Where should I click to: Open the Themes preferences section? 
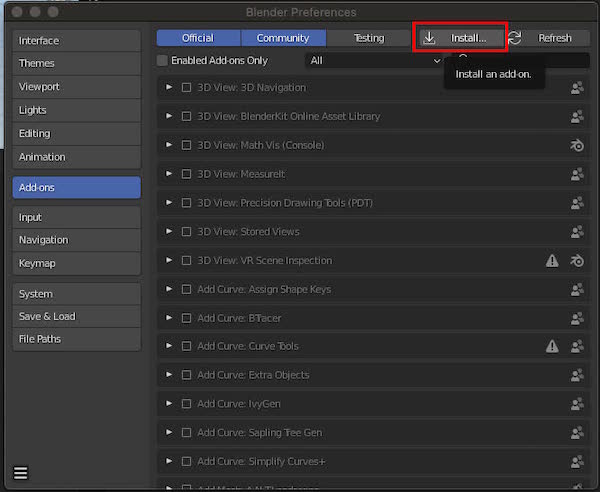point(77,64)
